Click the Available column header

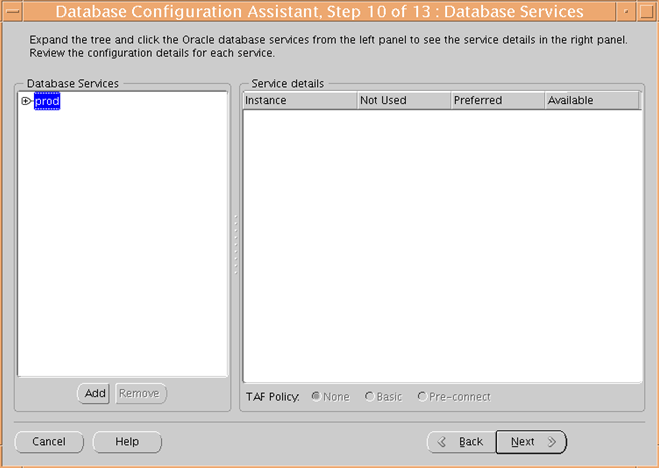pos(592,100)
